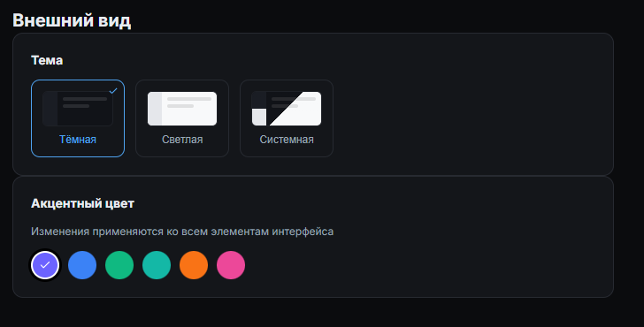The height and width of the screenshot is (327, 644).
Task: Click the Тема section title
Action: point(47,60)
